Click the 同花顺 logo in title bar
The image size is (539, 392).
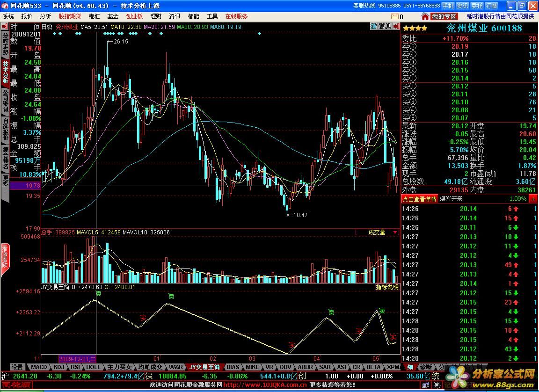[x=5, y=6]
